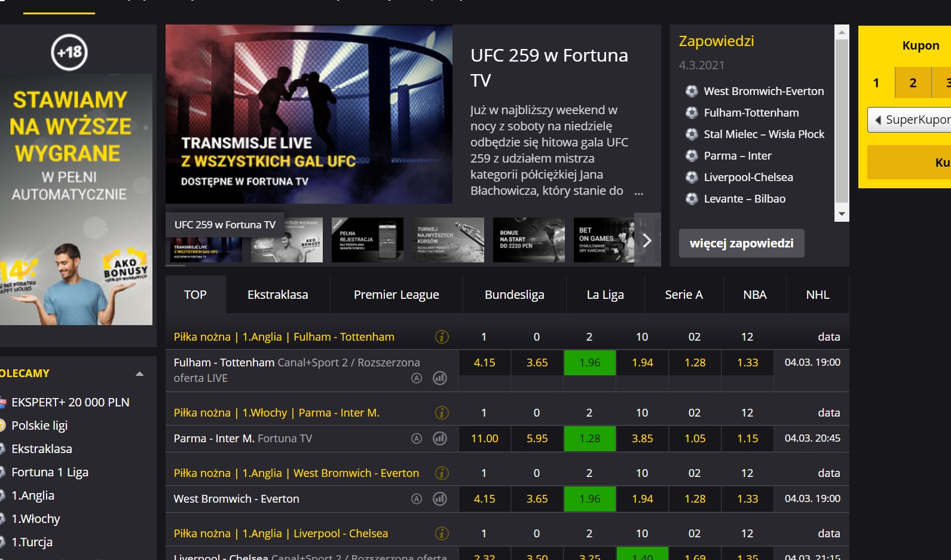The height and width of the screenshot is (560, 951).
Task: Open statistics icon in Fulham - Tottenham row
Action: tap(440, 378)
